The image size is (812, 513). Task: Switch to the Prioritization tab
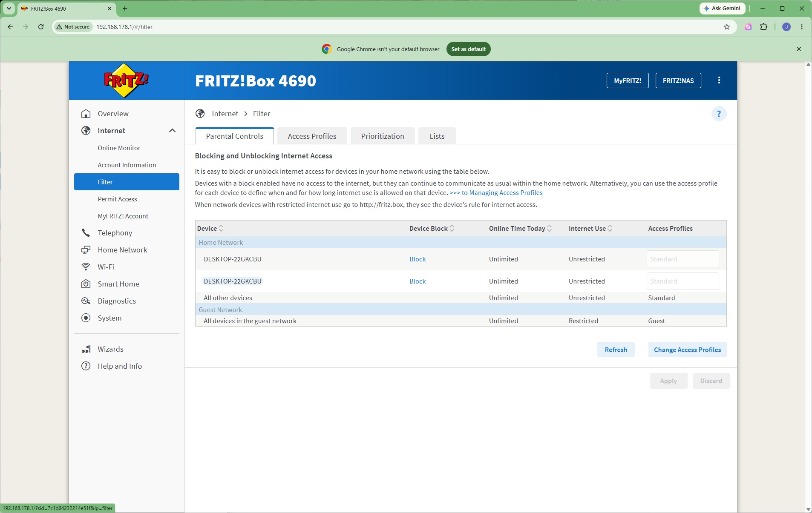(383, 136)
